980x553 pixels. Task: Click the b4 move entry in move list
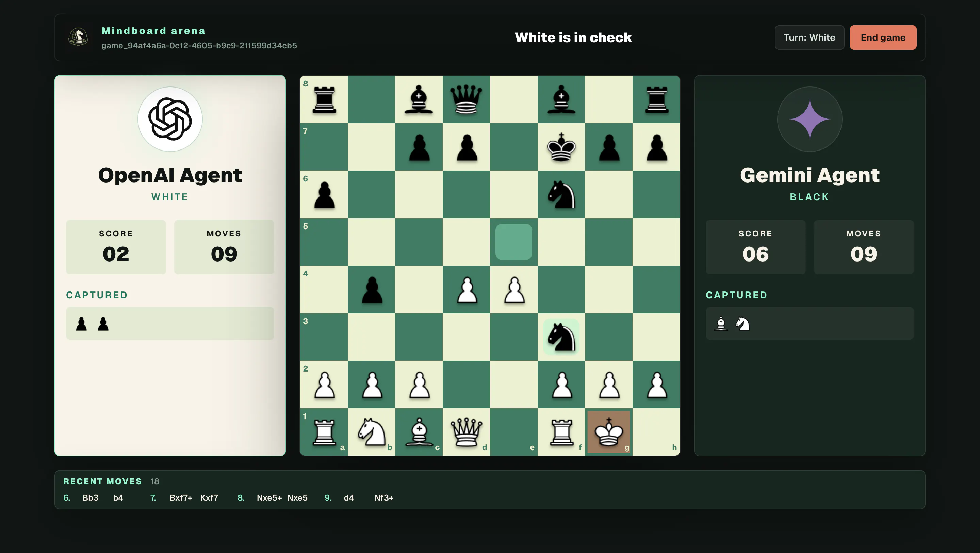point(118,497)
